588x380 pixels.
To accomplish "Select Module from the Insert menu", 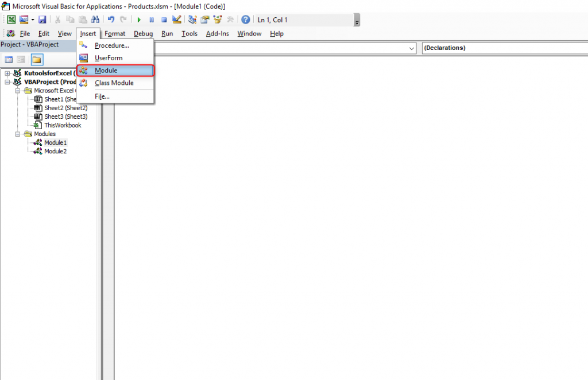I will [x=106, y=71].
